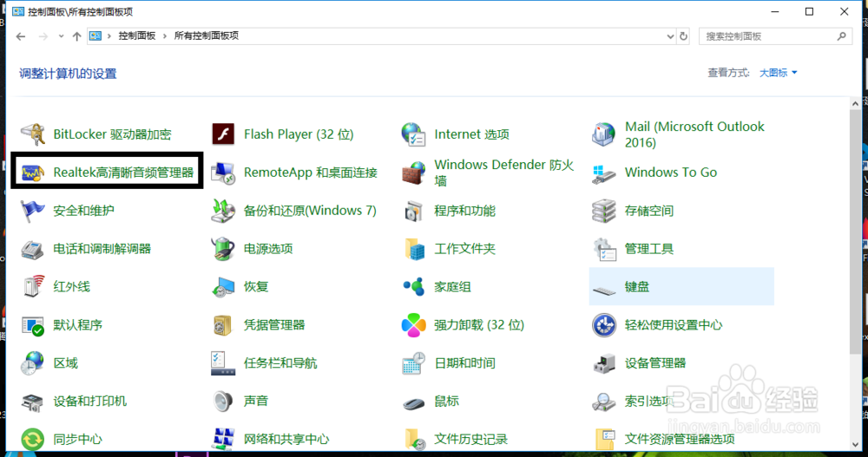Screen dimensions: 868x457
Task: Go up one folder level
Action: click(x=77, y=36)
